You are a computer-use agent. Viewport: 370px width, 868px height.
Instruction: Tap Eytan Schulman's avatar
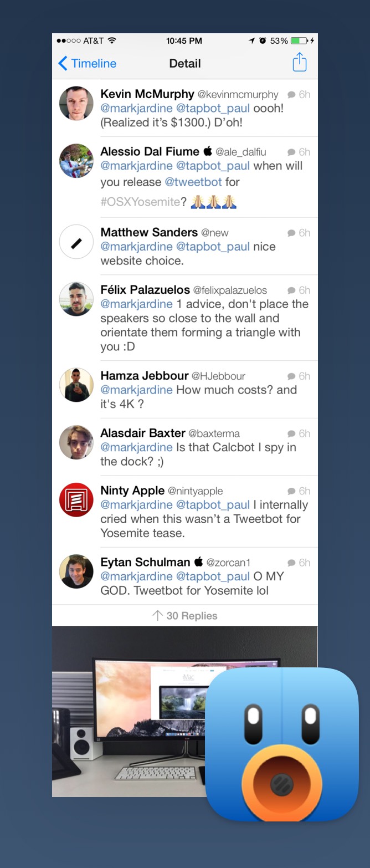coord(76,571)
